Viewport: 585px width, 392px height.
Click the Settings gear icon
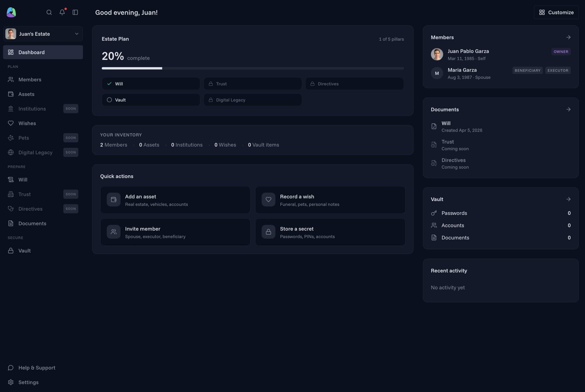[11, 382]
